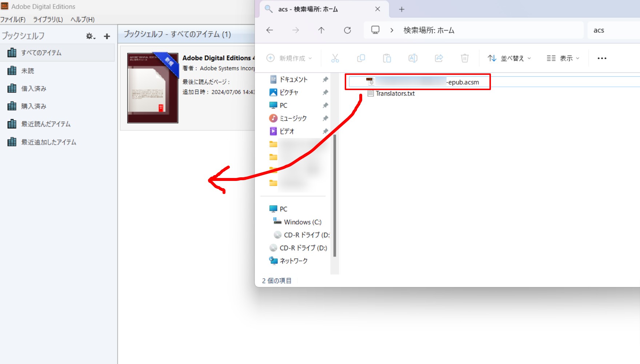Select PC in the lower navigation tree

coord(283,209)
